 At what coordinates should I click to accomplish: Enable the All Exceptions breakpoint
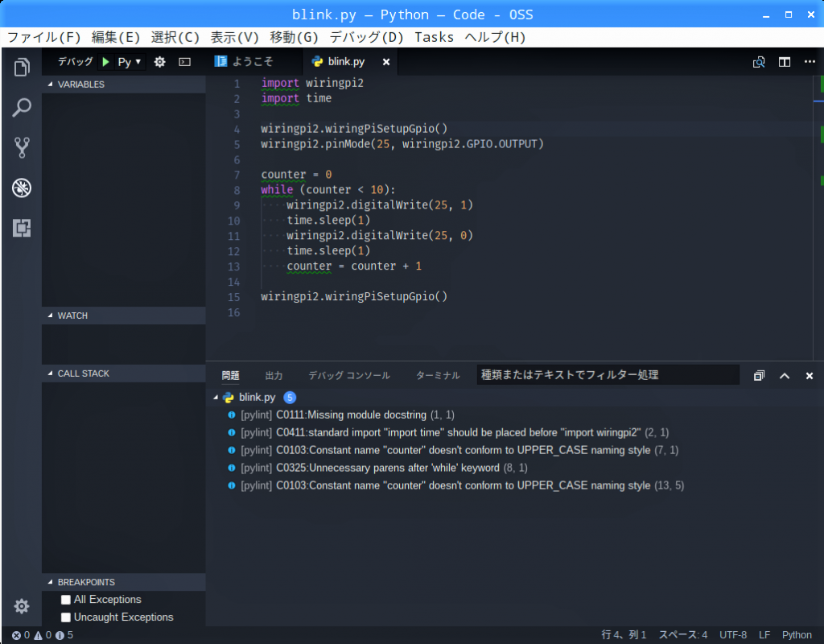66,600
